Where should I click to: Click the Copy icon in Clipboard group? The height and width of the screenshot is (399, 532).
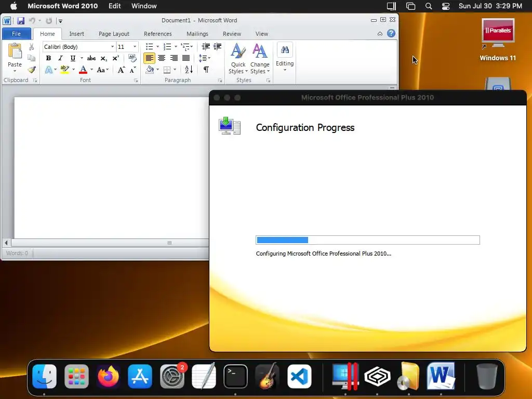pos(31,58)
